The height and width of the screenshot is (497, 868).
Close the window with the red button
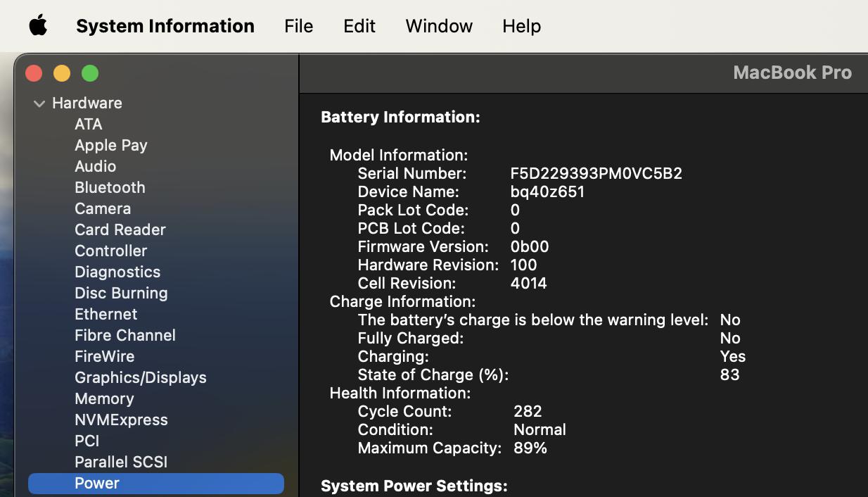point(34,73)
